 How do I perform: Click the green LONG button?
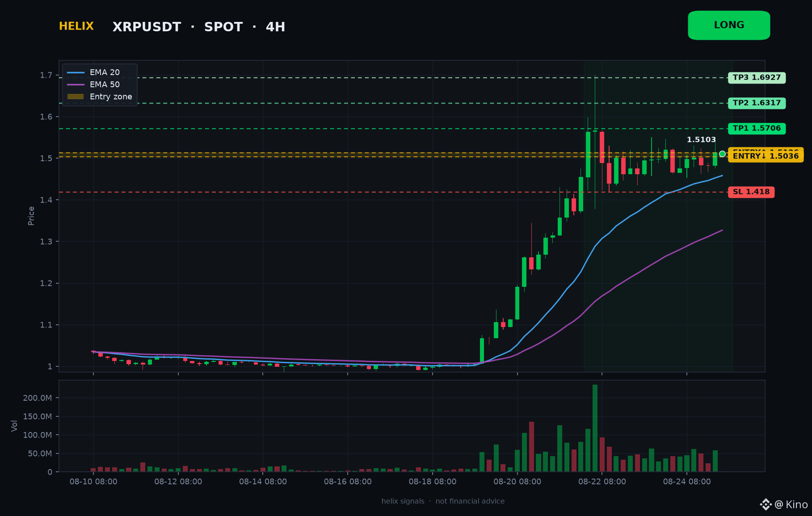(729, 25)
